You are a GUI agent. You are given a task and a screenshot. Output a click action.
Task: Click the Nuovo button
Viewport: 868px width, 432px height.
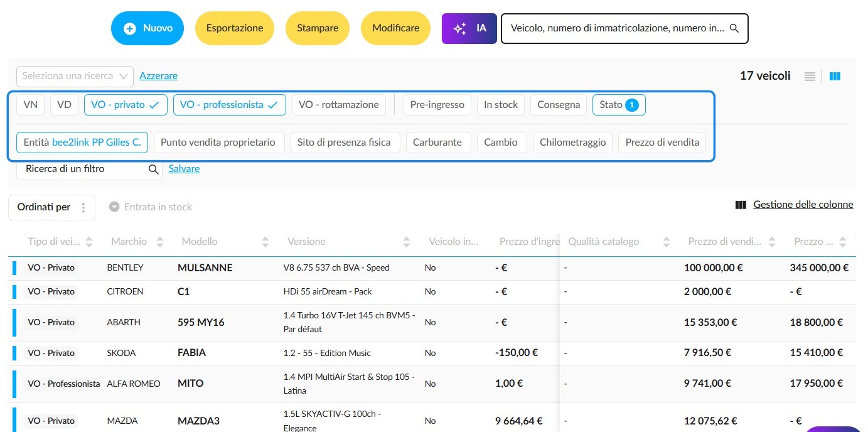tap(147, 28)
